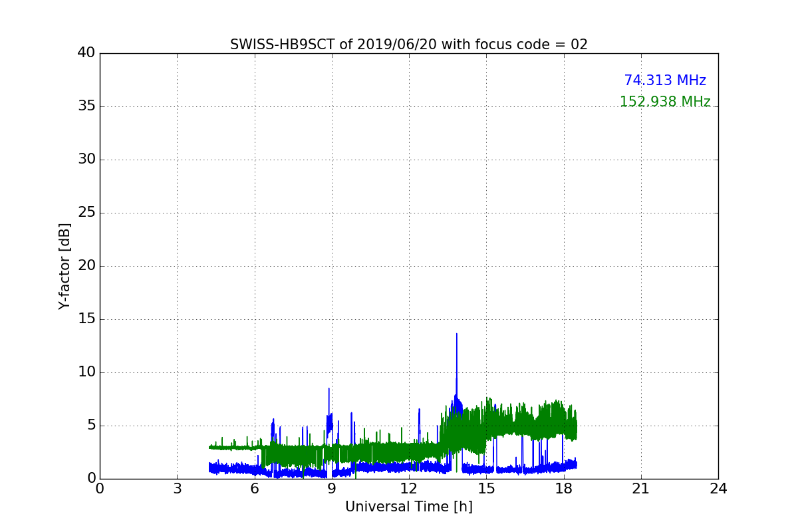
Task: Select the blue '74.313 MHz' legend label
Action: 665,80
